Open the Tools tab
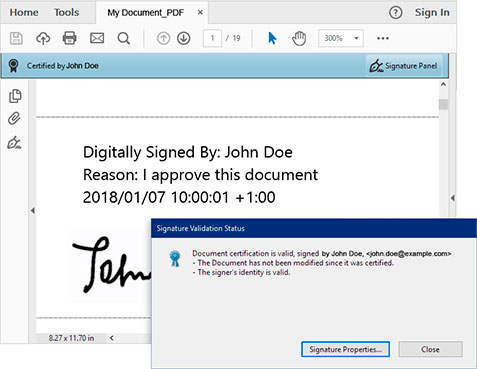This screenshot has width=477, height=369. (x=67, y=12)
